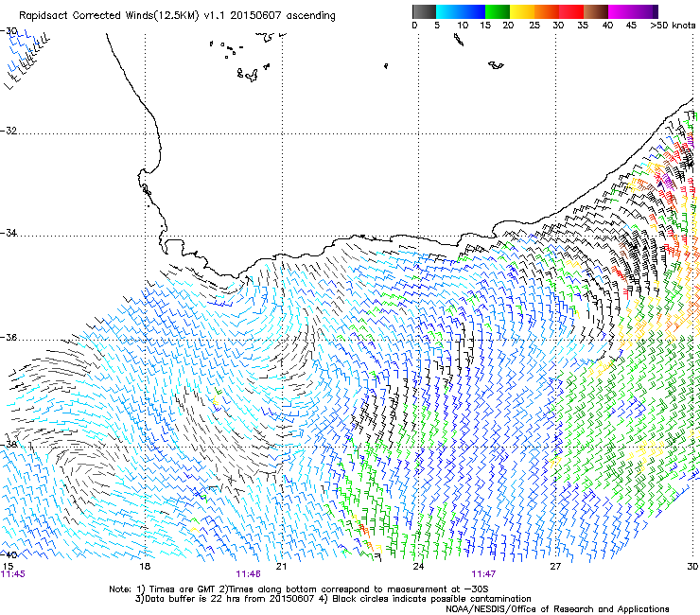Click note 'Black circles indicate possible contamination'
This screenshot has width=700, height=615.
[x=431, y=599]
